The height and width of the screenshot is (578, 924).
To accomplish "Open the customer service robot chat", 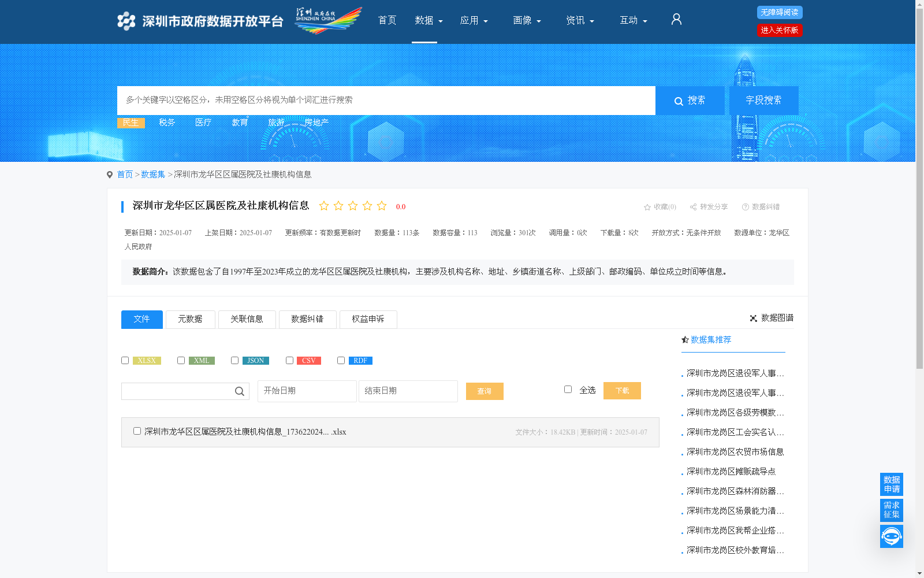I will click(891, 536).
